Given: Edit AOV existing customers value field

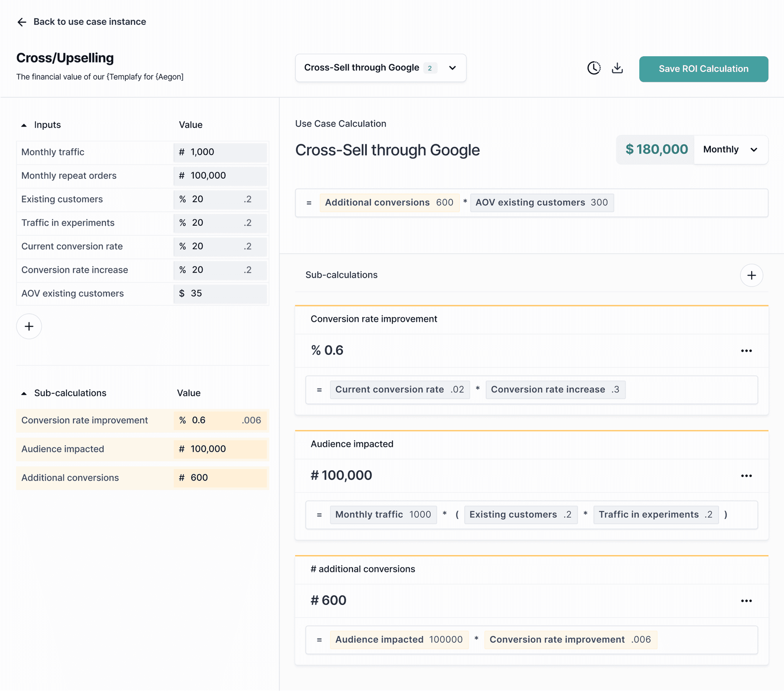Looking at the screenshot, I should coord(220,294).
